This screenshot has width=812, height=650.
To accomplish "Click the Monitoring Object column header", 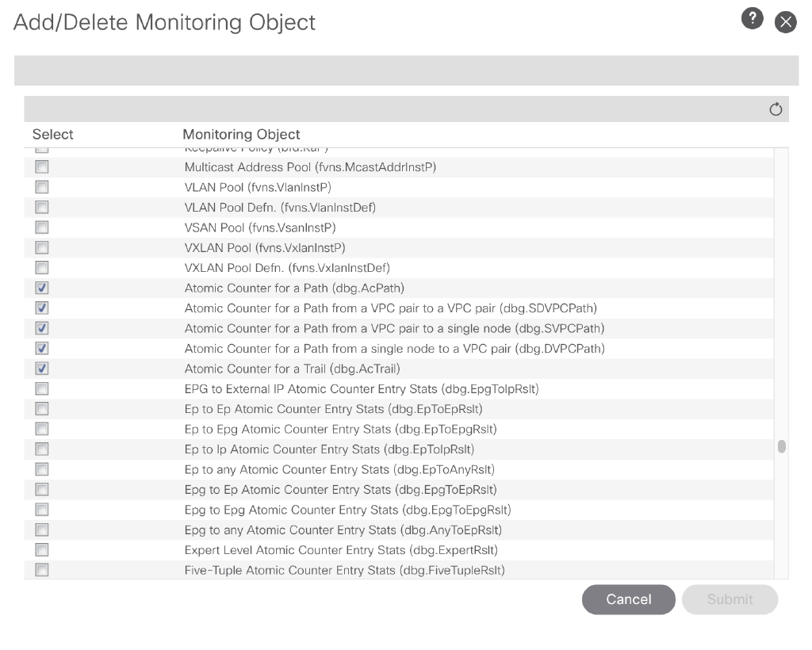I will (x=241, y=134).
